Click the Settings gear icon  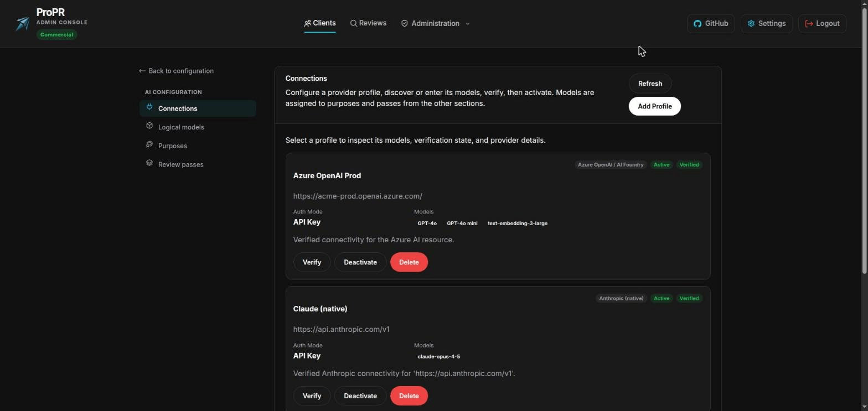pyautogui.click(x=751, y=24)
